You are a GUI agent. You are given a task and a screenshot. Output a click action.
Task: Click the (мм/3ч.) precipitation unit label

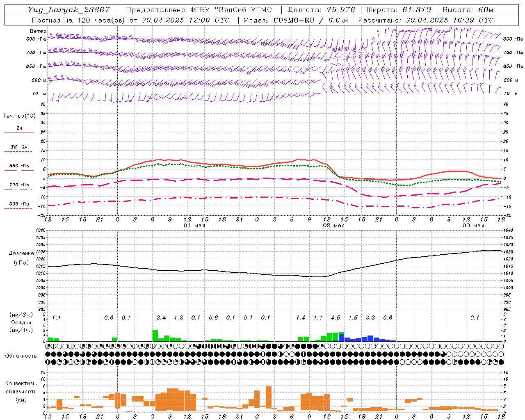[x=21, y=315]
